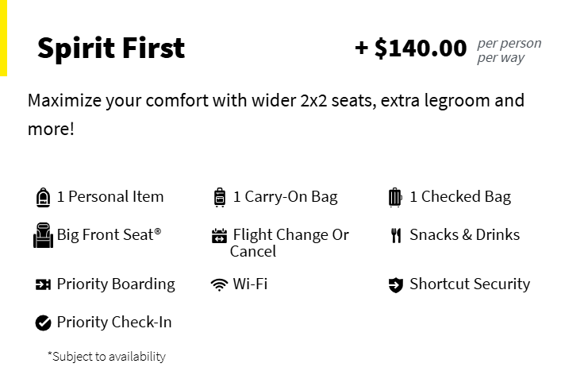Click the Priority Check-In checkmark icon
This screenshot has width=588, height=375.
43,323
